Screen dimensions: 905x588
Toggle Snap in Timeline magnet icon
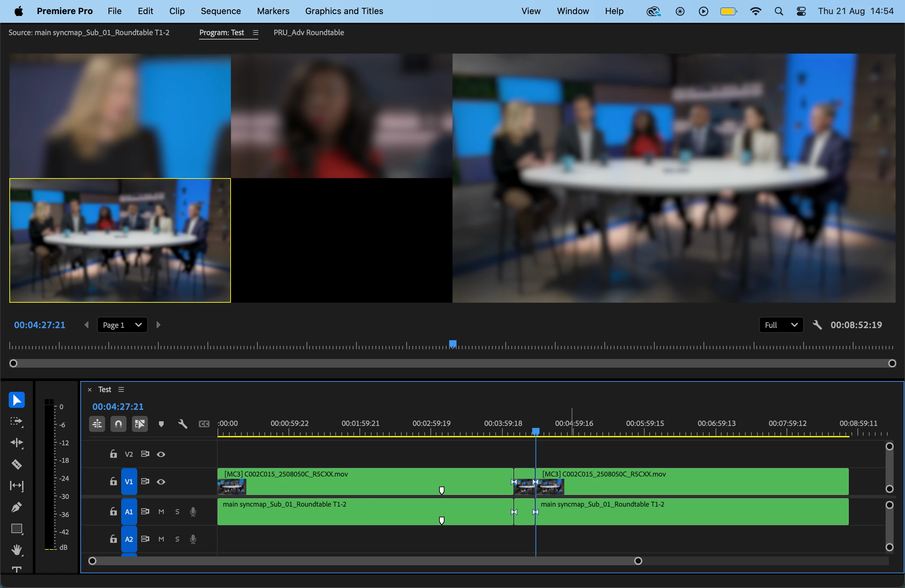(118, 424)
